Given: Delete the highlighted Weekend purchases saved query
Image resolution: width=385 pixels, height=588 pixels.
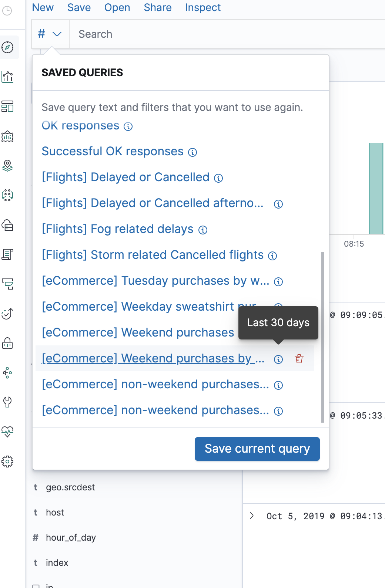Looking at the screenshot, I should [x=299, y=359].
